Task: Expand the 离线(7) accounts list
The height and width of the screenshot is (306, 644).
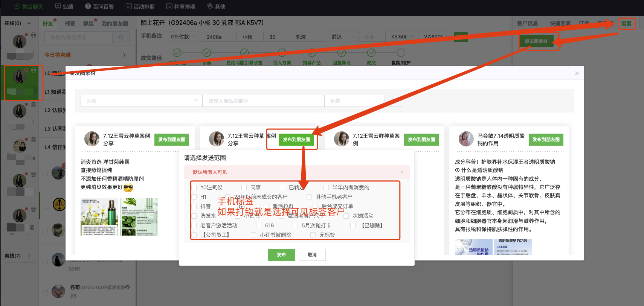Action: click(x=29, y=256)
